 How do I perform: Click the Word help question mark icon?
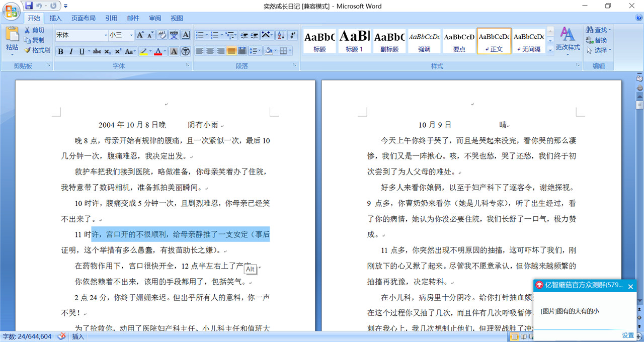(x=638, y=18)
